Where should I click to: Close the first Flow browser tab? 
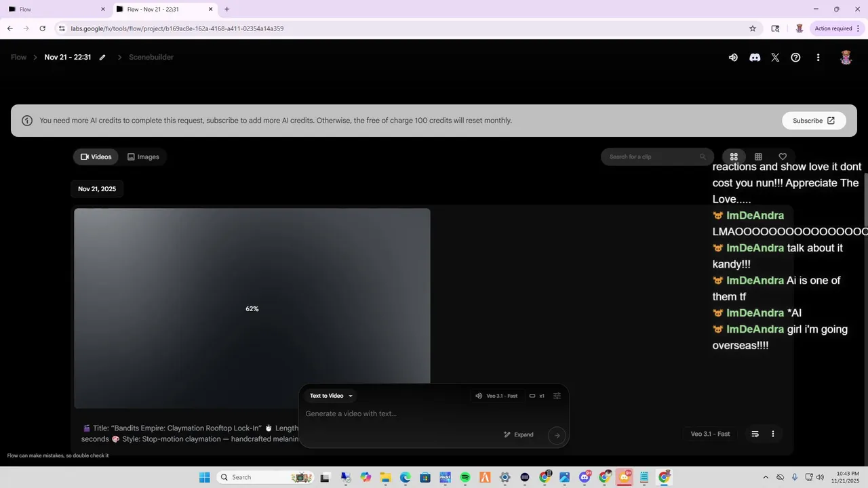coord(103,9)
